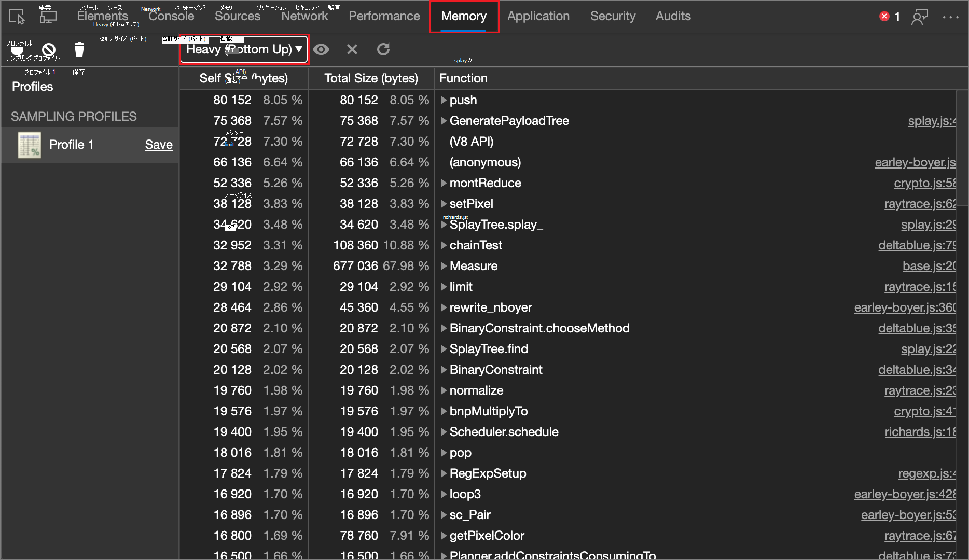Open the red error counter icon

click(x=884, y=17)
